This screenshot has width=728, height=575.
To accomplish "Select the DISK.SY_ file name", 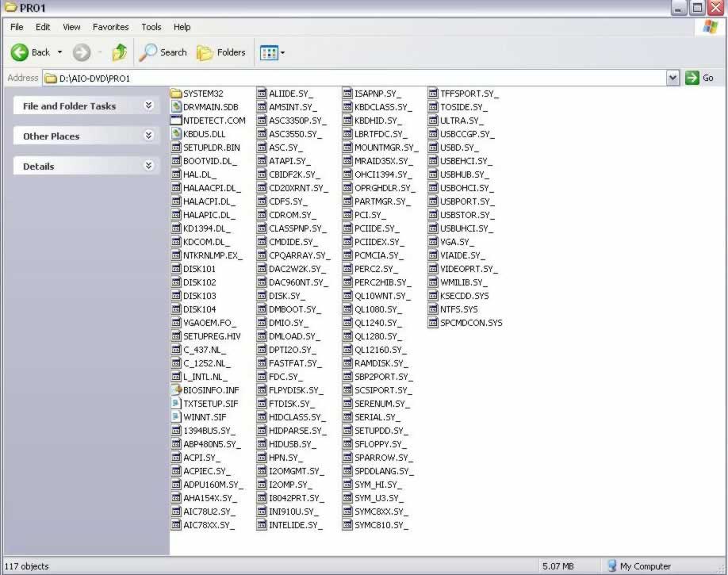I will 287,296.
